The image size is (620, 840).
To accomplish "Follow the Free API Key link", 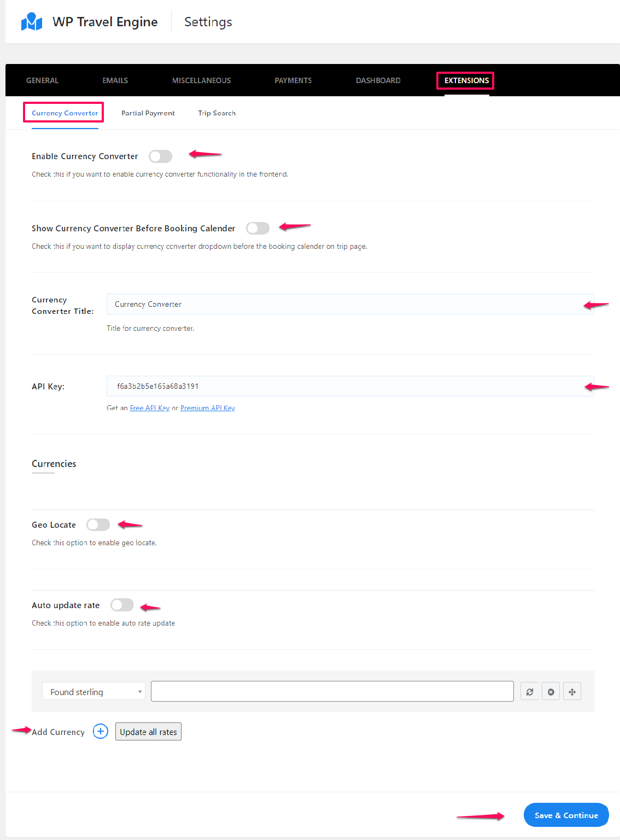I will coord(150,408).
